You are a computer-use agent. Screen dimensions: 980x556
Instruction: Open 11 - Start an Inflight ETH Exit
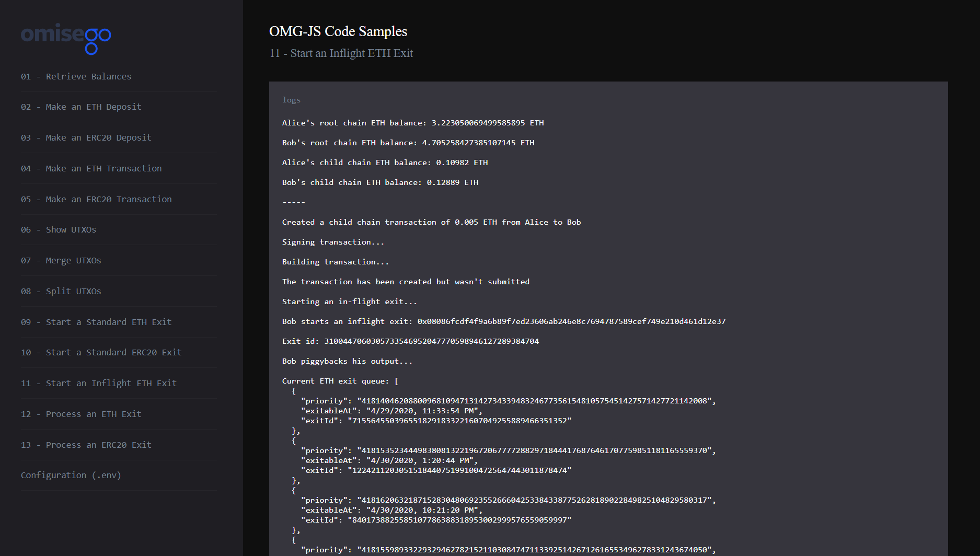click(x=99, y=383)
